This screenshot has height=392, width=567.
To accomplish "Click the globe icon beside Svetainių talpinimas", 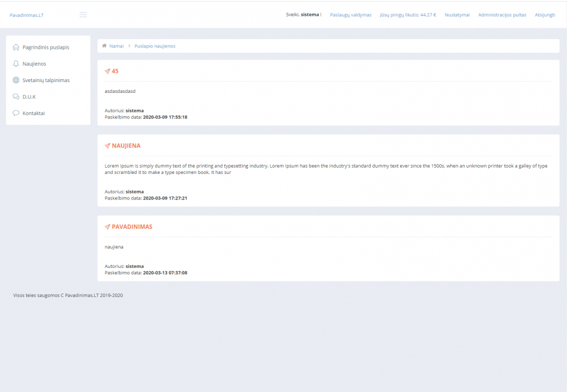I will 16,80.
